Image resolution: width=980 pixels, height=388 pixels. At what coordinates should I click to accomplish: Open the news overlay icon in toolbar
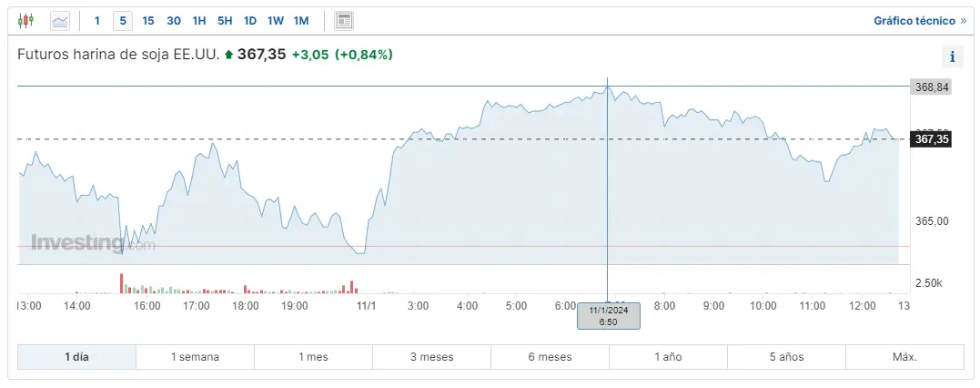coord(344,20)
